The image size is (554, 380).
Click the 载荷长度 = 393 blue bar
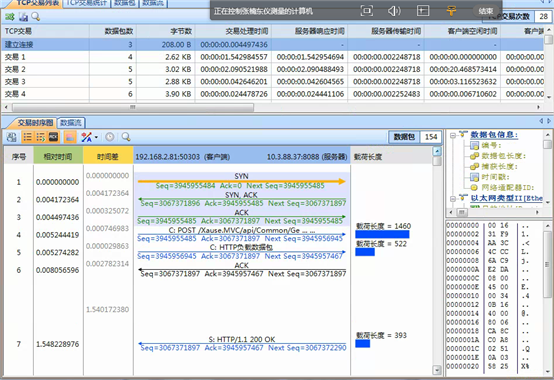pos(363,344)
